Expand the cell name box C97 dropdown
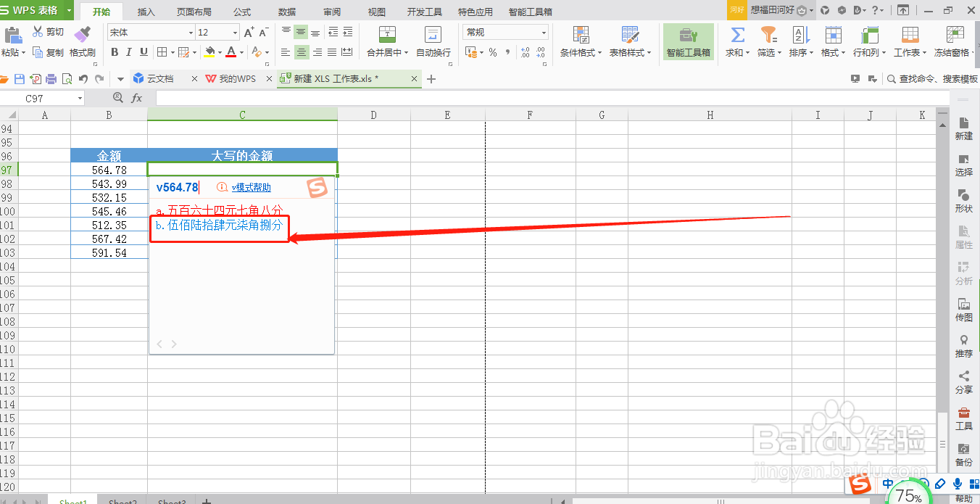The image size is (980, 504). tap(80, 98)
